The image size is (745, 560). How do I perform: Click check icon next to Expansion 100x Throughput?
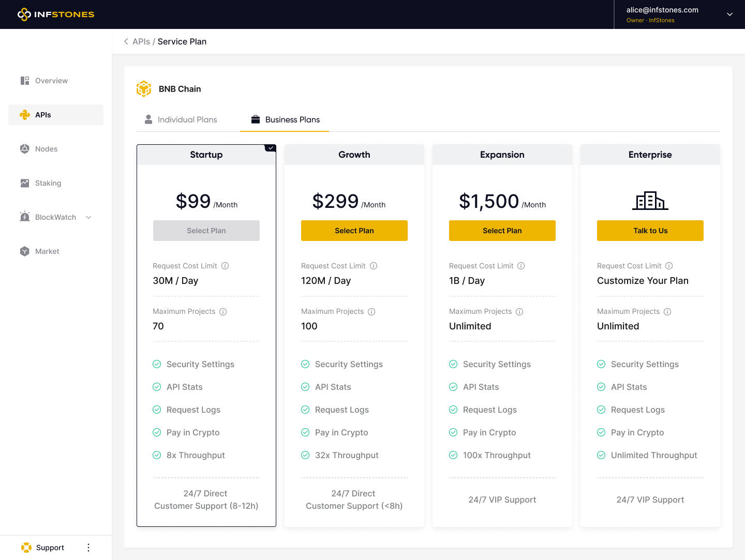coord(453,455)
